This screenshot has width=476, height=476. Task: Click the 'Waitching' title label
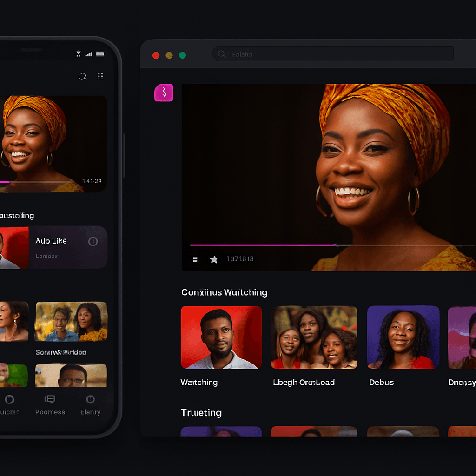coord(199,383)
